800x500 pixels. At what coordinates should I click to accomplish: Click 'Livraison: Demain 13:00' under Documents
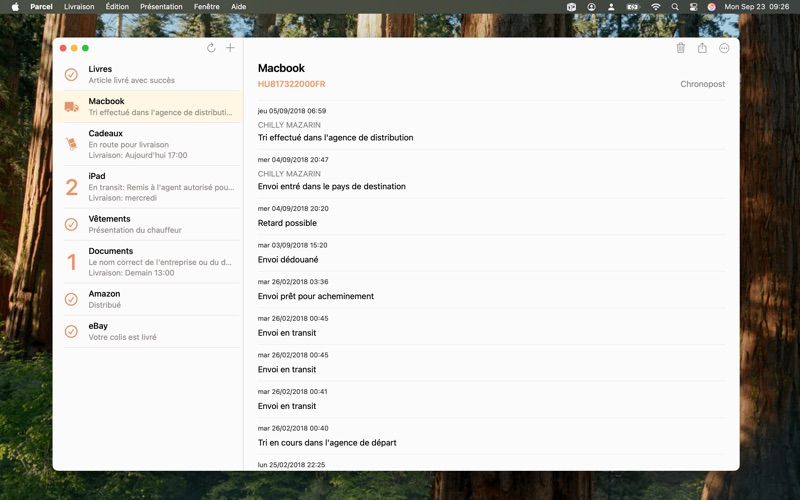[x=131, y=273]
